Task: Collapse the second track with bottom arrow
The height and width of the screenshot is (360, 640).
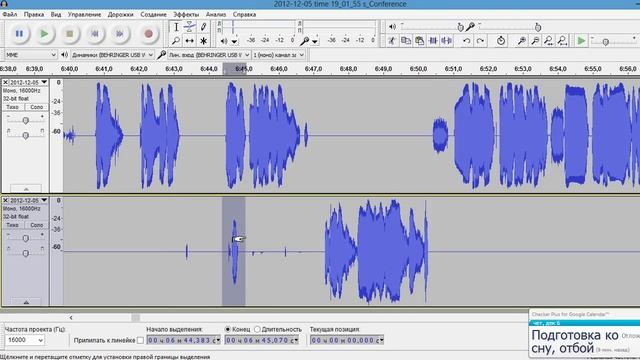Action: pos(26,302)
